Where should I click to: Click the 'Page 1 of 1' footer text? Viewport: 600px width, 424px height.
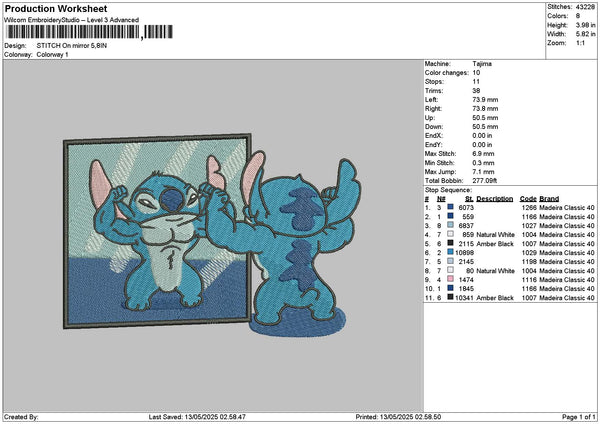[579, 417]
